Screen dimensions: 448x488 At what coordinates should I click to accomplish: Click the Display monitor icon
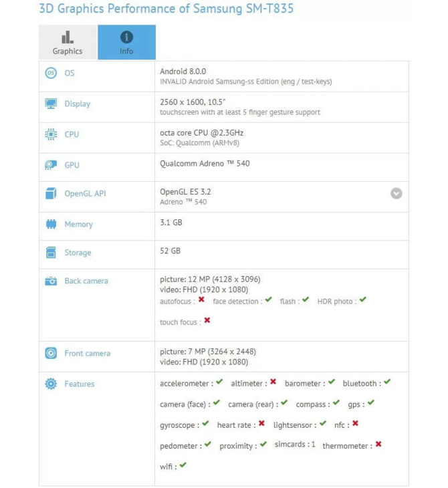[51, 104]
